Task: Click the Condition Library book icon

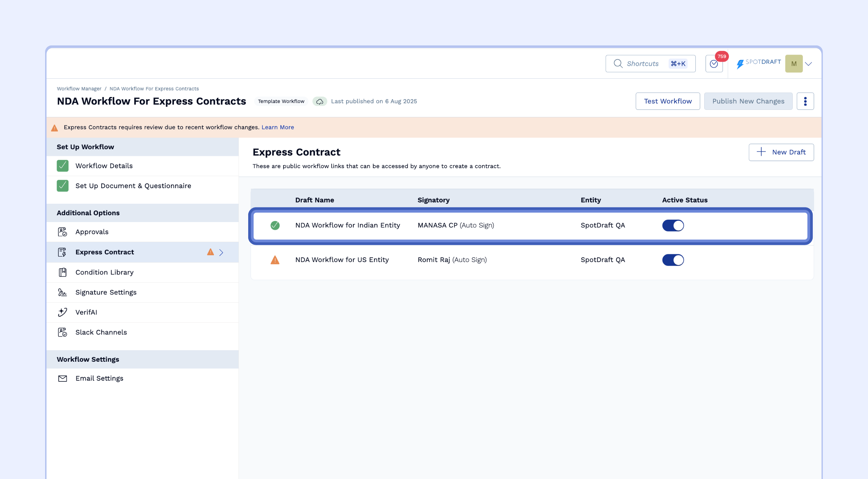Action: pyautogui.click(x=62, y=272)
